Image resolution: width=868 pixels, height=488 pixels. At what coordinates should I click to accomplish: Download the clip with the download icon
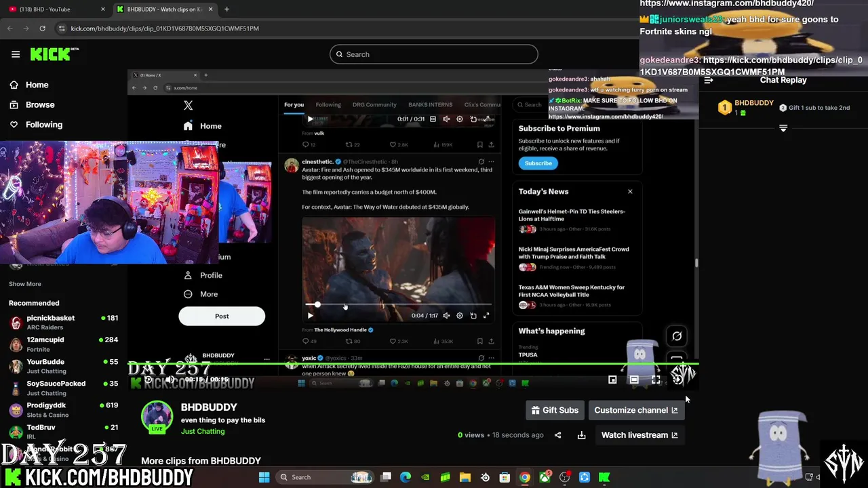pyautogui.click(x=581, y=435)
